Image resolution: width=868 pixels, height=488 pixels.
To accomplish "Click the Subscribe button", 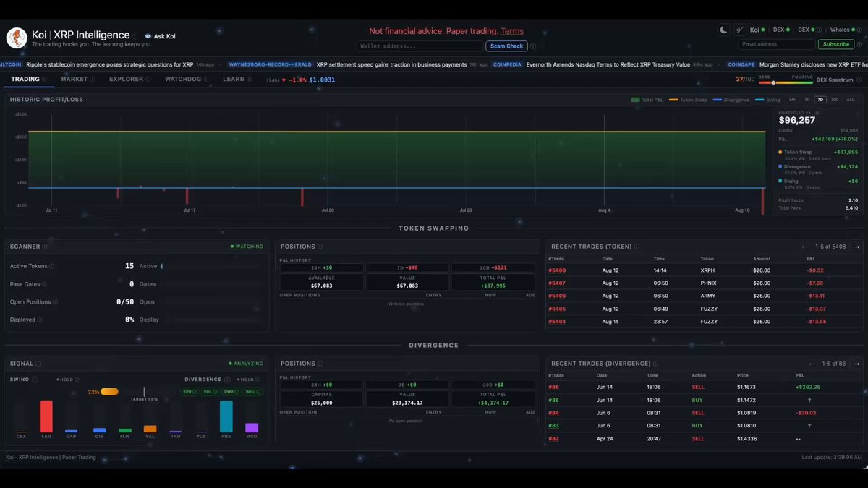I will click(835, 44).
